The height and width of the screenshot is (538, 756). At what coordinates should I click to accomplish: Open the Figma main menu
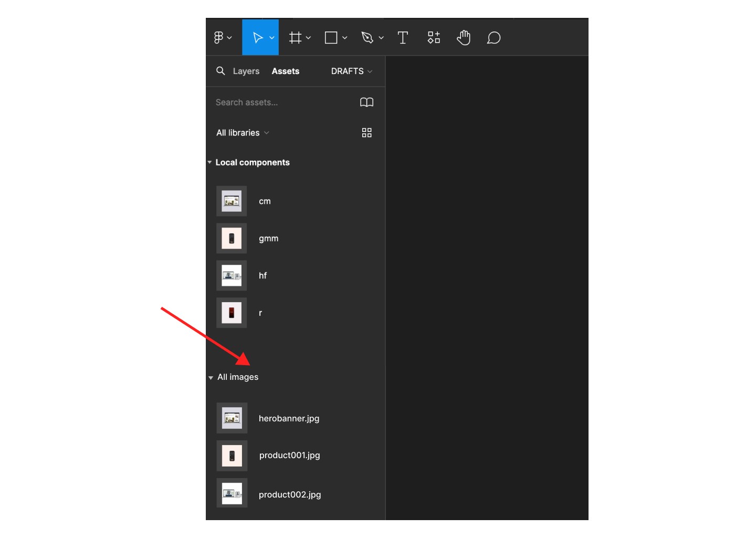[223, 38]
